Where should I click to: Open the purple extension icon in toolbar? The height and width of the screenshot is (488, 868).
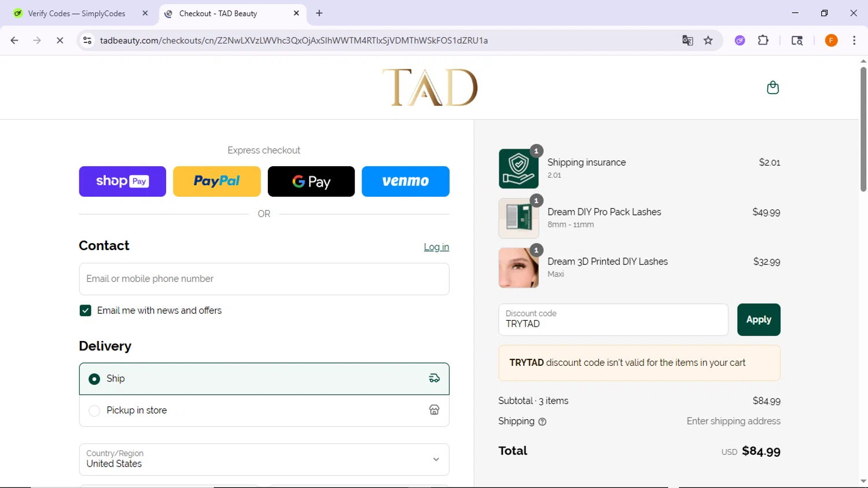[740, 41]
